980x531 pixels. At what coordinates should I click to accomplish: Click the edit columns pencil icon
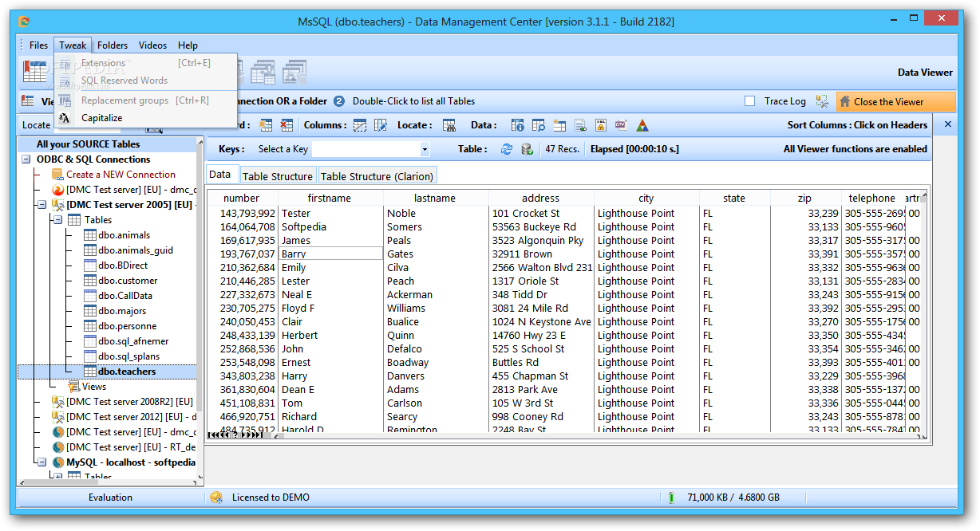[x=381, y=125]
